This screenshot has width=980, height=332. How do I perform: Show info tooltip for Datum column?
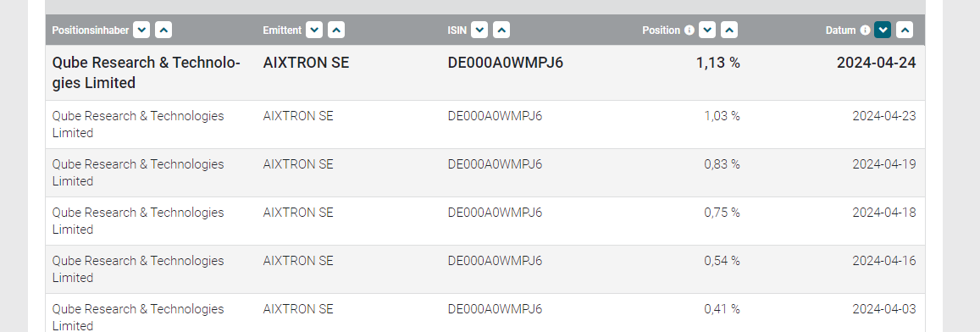[x=865, y=30]
